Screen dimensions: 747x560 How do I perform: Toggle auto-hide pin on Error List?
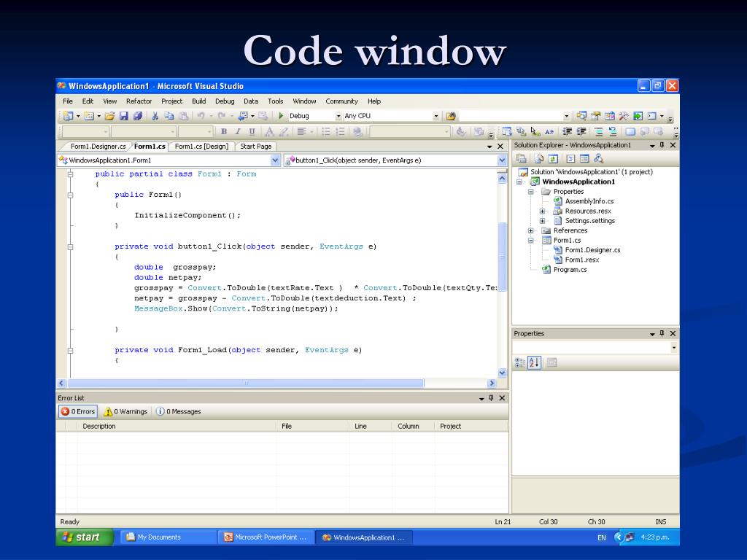pos(491,398)
